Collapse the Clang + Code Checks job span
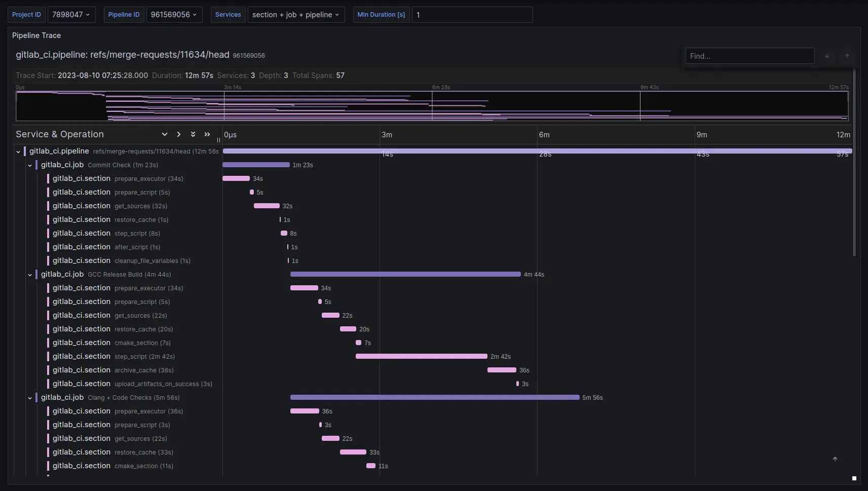868x491 pixels. point(30,398)
